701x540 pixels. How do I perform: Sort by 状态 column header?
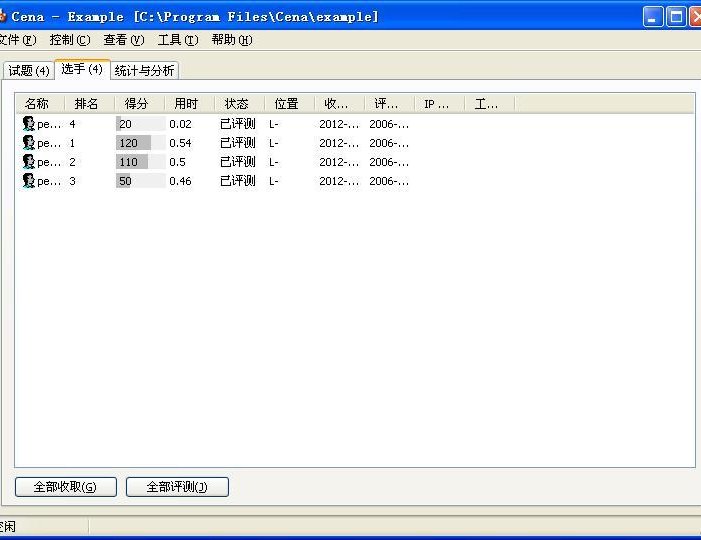(x=240, y=104)
